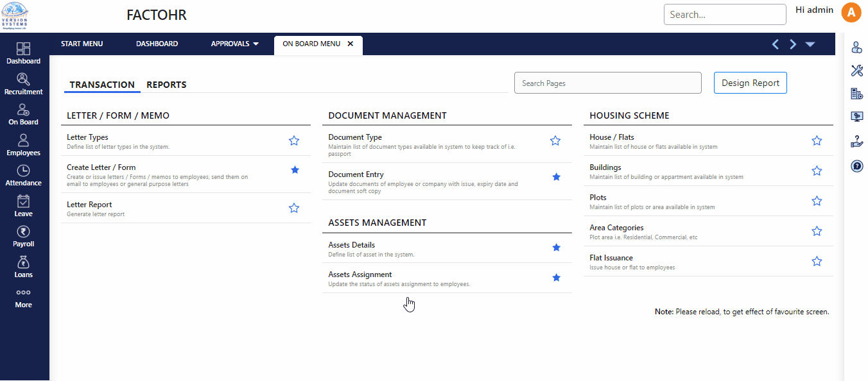The width and height of the screenshot is (868, 381).
Task: Open Loans from the sidebar
Action: click(23, 267)
